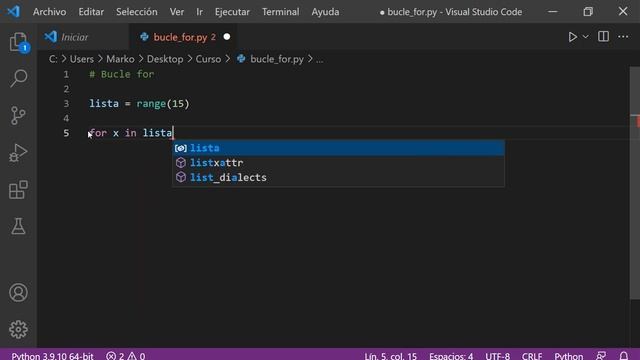This screenshot has height=360, width=640.
Task: Open the errors and warnings Problems indicator
Action: (x=126, y=356)
